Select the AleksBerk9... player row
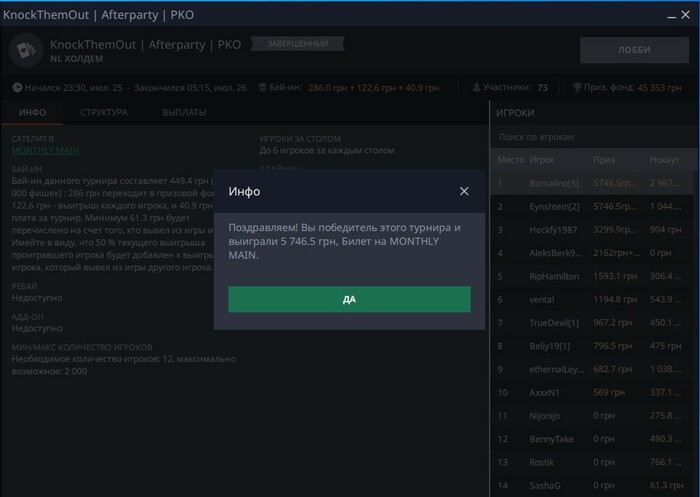Image resolution: width=700 pixels, height=497 pixels. tap(592, 253)
